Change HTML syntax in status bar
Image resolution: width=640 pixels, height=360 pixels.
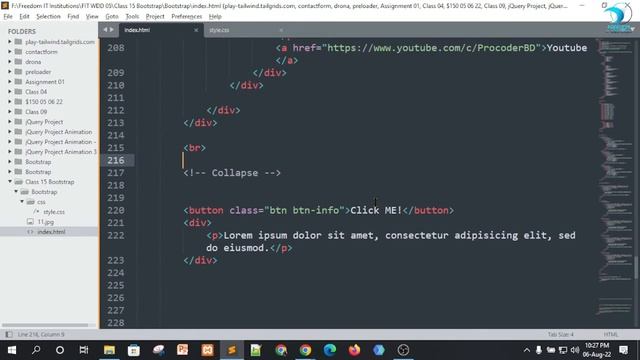(x=611, y=334)
